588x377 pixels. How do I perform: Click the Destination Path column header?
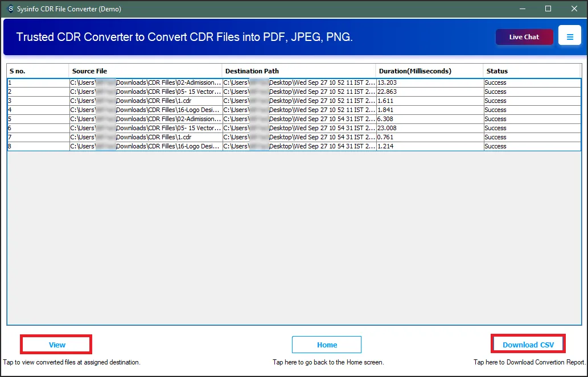[299, 71]
